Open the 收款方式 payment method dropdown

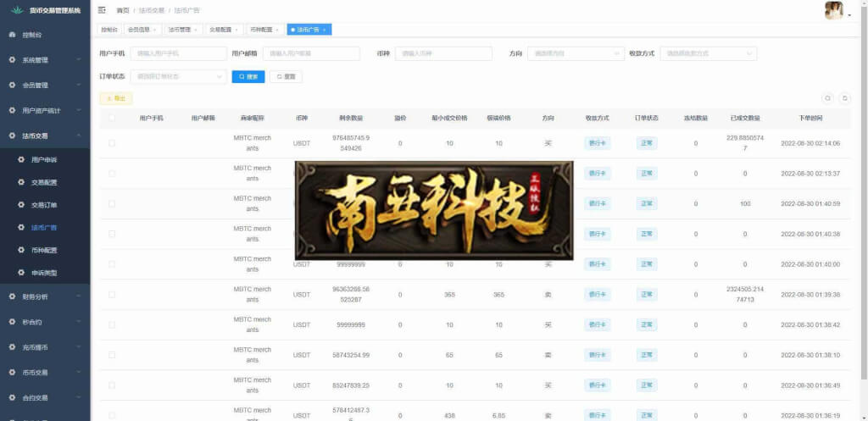point(708,53)
